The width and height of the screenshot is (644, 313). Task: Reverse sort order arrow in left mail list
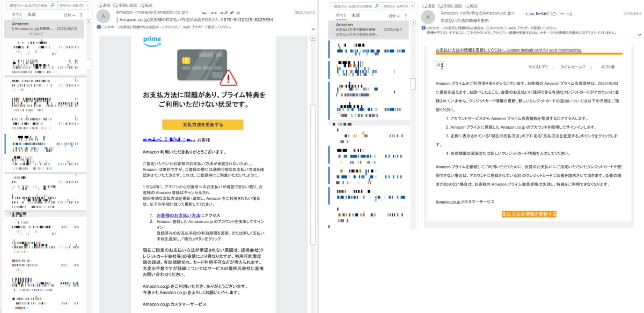(x=81, y=16)
